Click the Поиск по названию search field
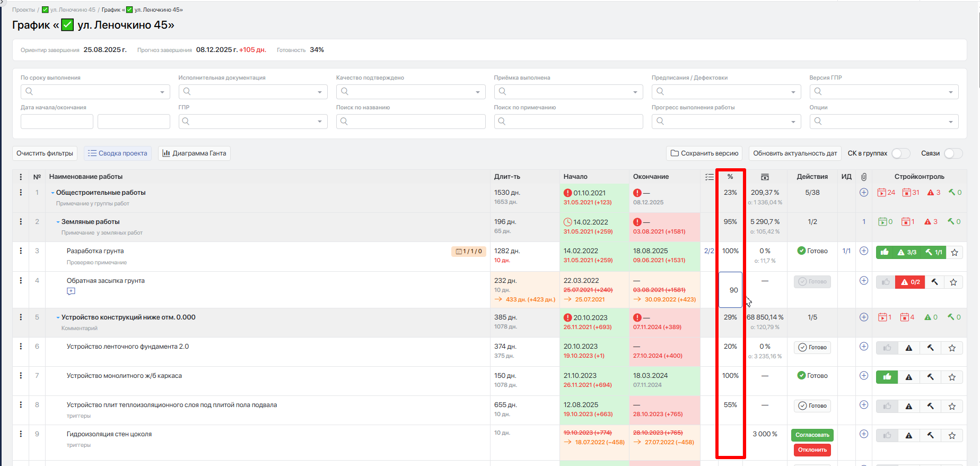 (x=410, y=122)
